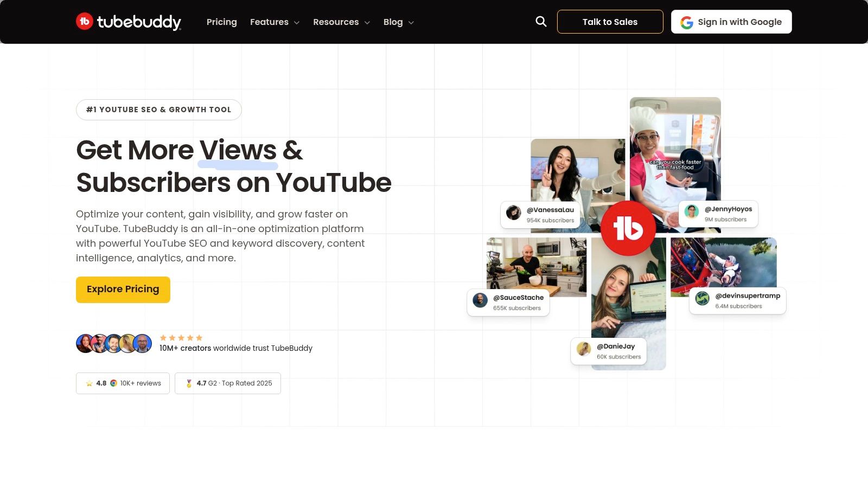Click the @devinsupertramp profile avatar
This screenshot has width=868, height=488.
703,299
